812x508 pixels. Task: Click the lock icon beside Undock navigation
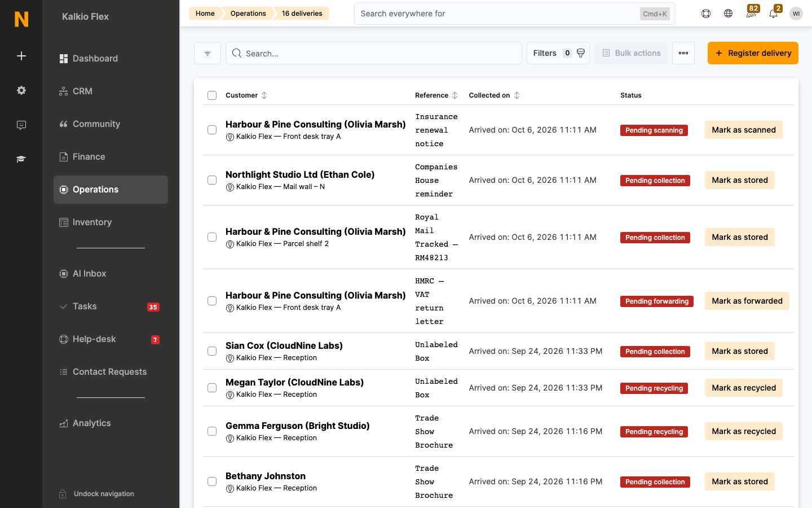pyautogui.click(x=63, y=494)
